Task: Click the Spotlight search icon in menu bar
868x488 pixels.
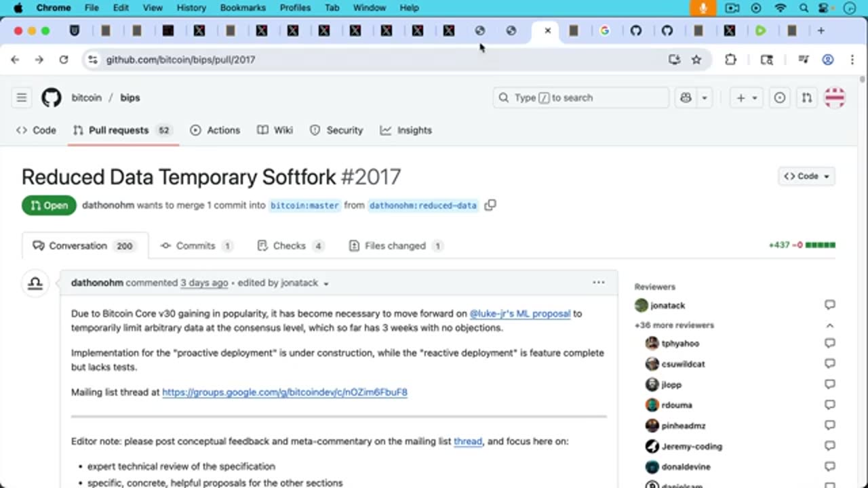Action: (804, 8)
